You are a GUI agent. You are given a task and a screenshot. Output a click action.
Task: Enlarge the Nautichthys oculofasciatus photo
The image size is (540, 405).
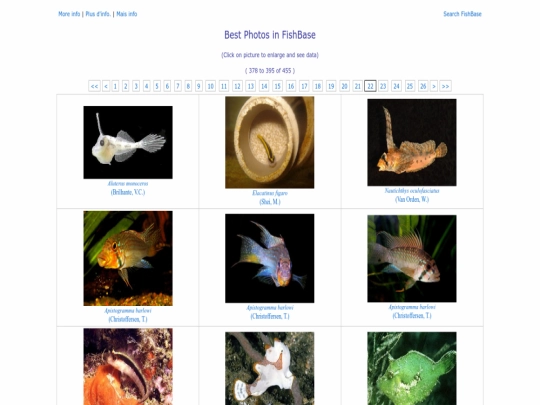(x=412, y=142)
